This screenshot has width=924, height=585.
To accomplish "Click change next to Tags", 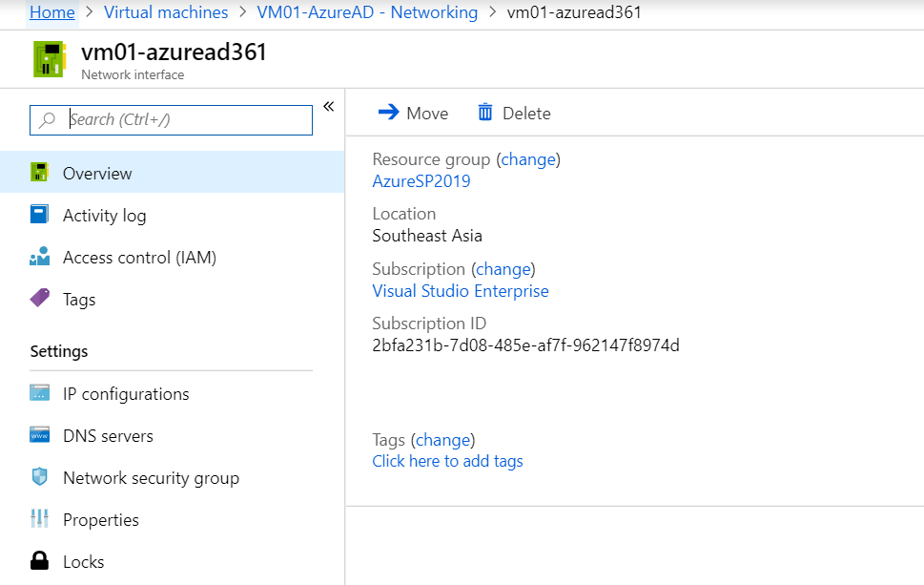I will pyautogui.click(x=443, y=440).
